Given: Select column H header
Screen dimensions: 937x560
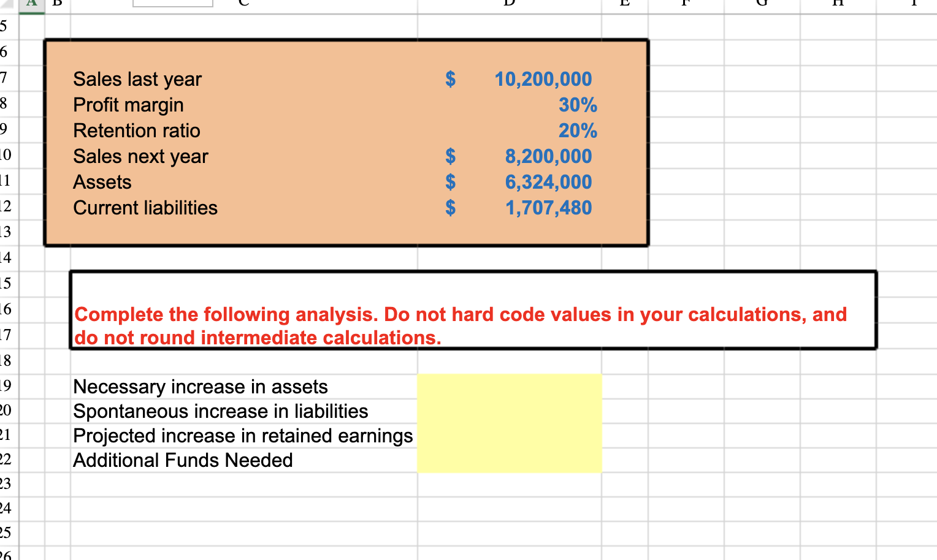Looking at the screenshot, I should pyautogui.click(x=836, y=4).
